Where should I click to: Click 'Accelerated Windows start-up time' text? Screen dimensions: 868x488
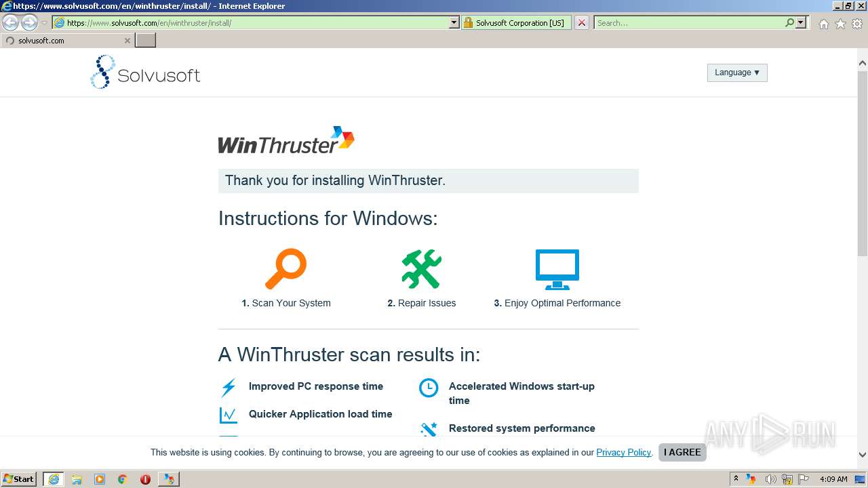(521, 393)
